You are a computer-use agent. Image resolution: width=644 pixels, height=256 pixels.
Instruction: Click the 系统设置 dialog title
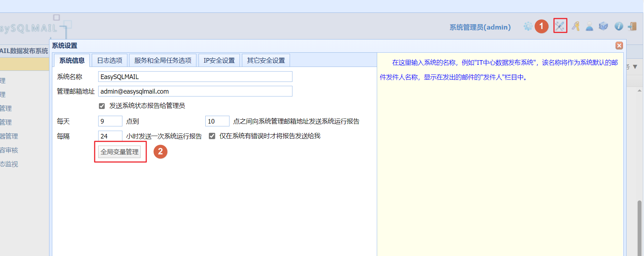point(64,46)
